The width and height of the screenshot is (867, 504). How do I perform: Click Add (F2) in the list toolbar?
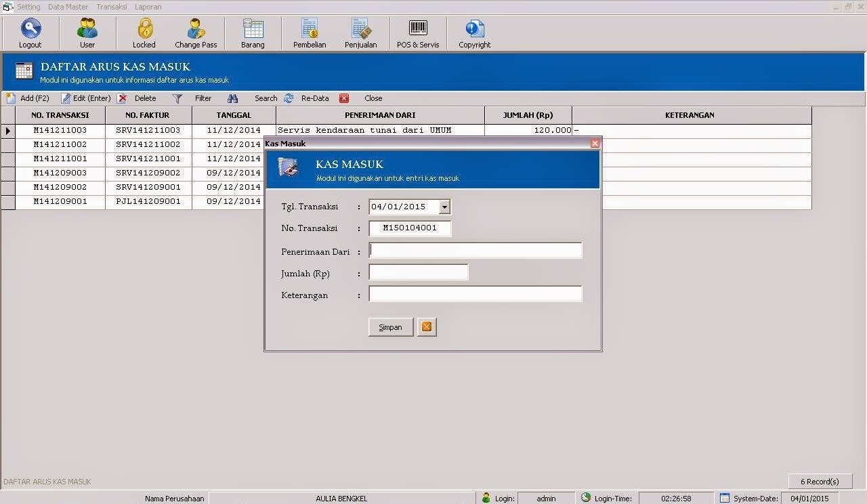pos(28,98)
